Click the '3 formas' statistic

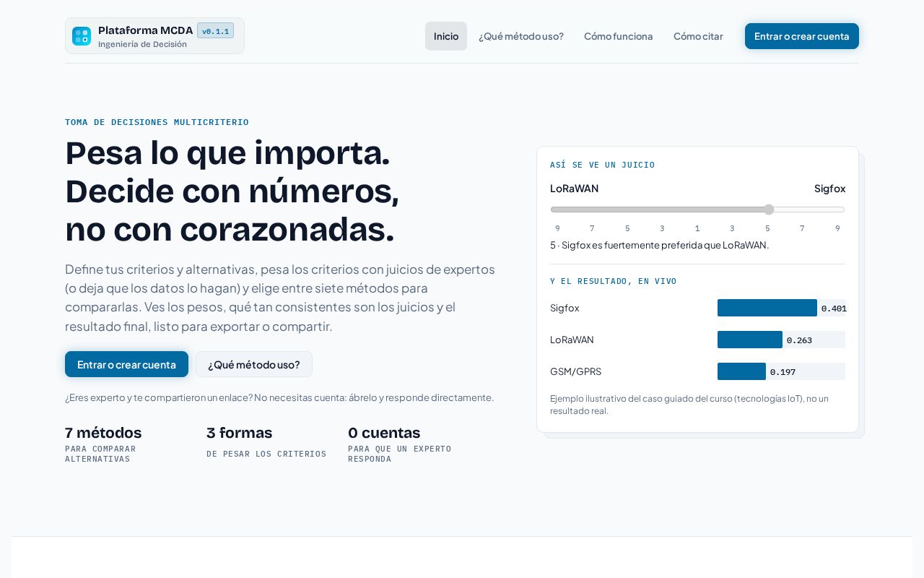tap(266, 441)
